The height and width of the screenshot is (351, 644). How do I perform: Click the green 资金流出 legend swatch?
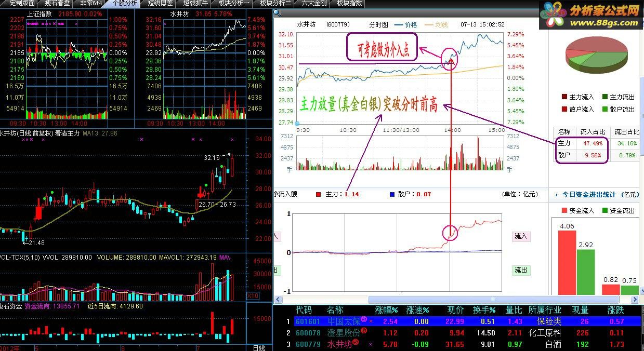[x=604, y=210]
